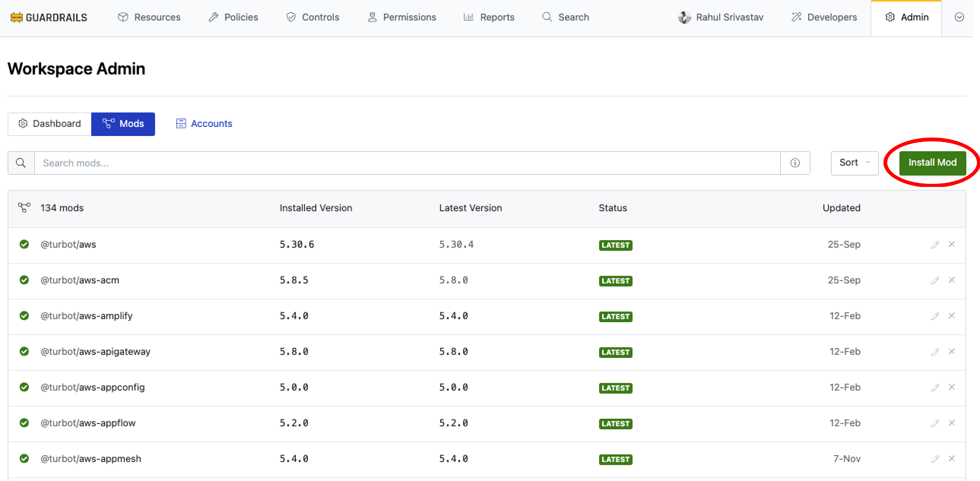The image size is (980, 481).
Task: Click the LATEST status badge for @turbot/aws-appconfig
Action: [x=615, y=388]
